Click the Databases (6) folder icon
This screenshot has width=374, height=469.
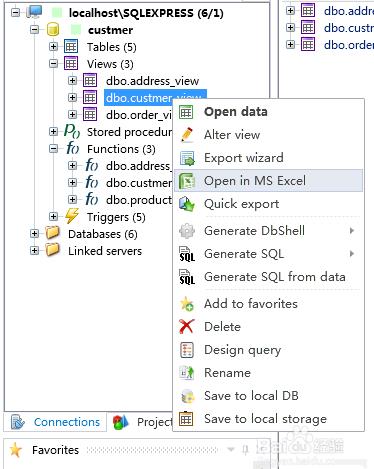tap(53, 233)
